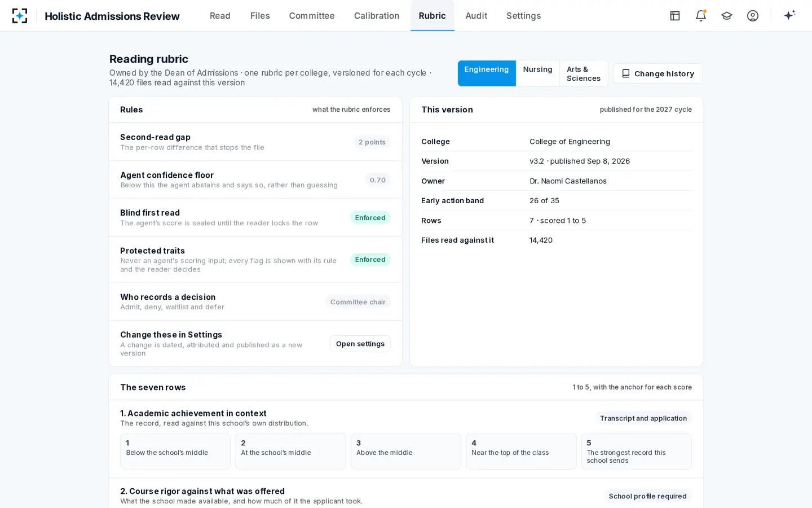Click the Holistic Admissions Review logo icon

20,16
